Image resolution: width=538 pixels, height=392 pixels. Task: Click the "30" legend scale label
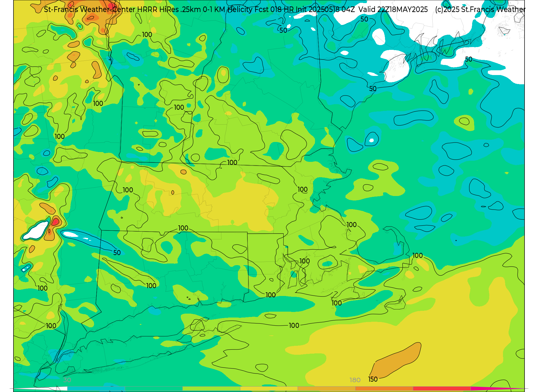(x=67, y=380)
